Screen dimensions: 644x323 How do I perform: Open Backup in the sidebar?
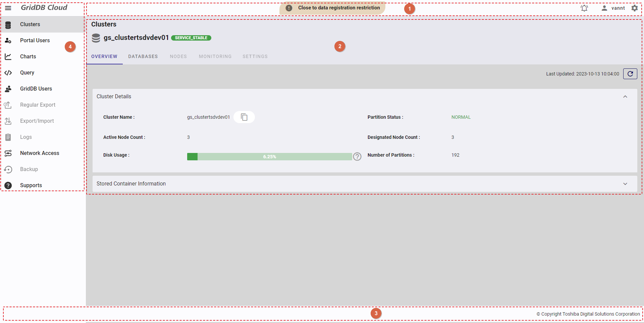pyautogui.click(x=43, y=169)
